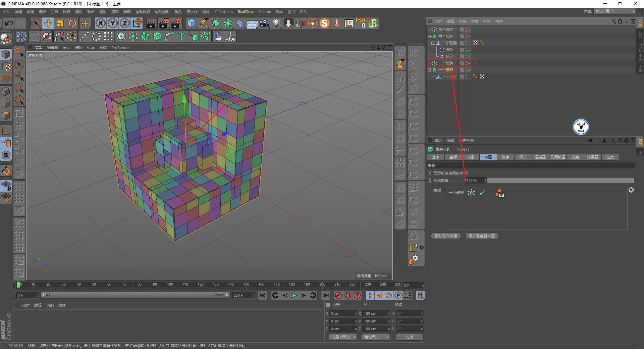The height and width of the screenshot is (349, 644).
Task: Open the RealFlow menu
Action: tap(245, 12)
